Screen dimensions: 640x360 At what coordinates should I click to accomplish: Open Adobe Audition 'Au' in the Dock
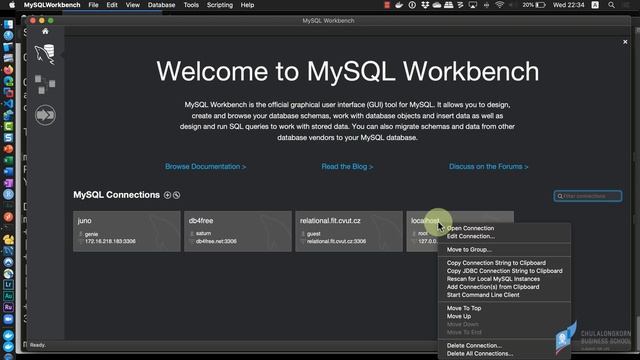[x=8, y=296]
